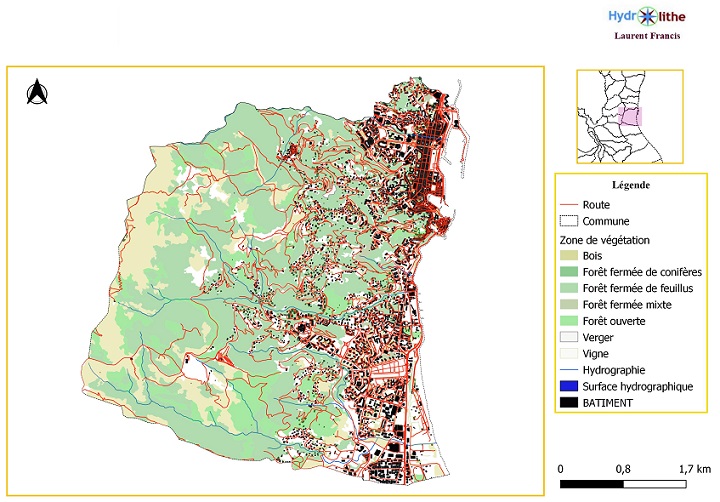Click the north arrow symbol on the map
This screenshot has width=720, height=502.
[x=38, y=93]
